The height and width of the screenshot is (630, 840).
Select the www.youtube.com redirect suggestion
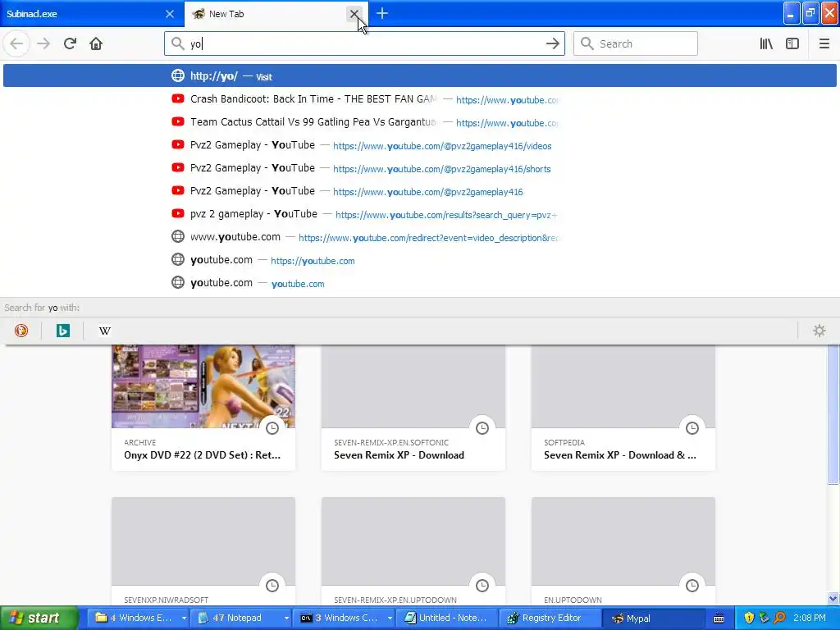(x=420, y=237)
